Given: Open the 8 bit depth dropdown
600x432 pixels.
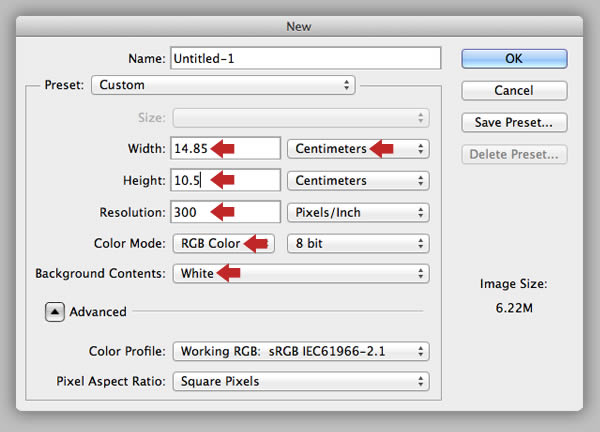Looking at the screenshot, I should click(358, 243).
